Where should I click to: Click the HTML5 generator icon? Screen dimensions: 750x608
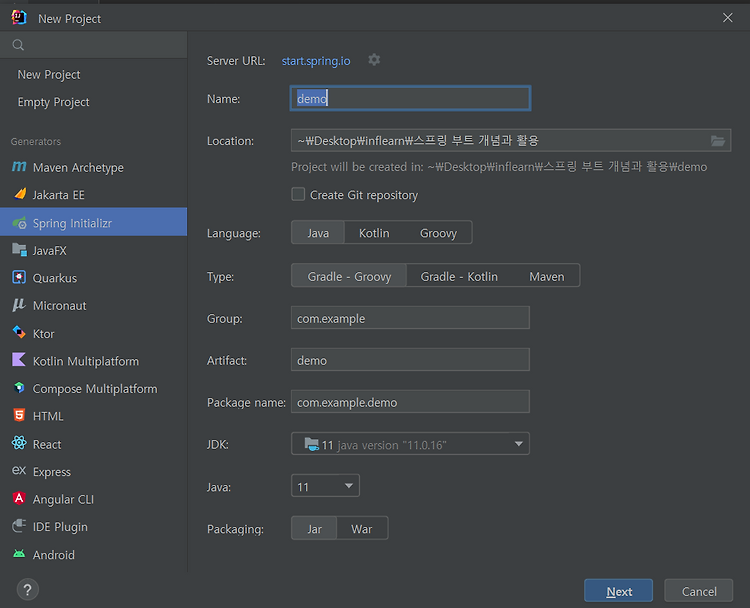[x=19, y=415]
